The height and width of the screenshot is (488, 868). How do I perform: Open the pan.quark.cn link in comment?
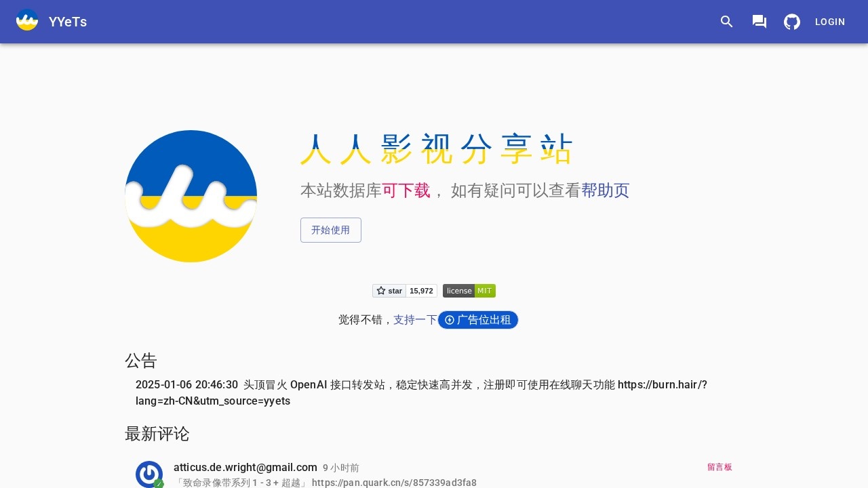394,483
